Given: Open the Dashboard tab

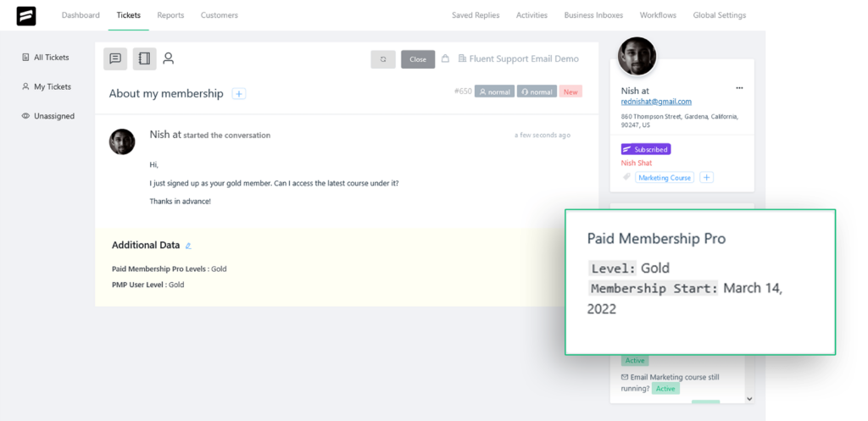Looking at the screenshot, I should click(81, 15).
